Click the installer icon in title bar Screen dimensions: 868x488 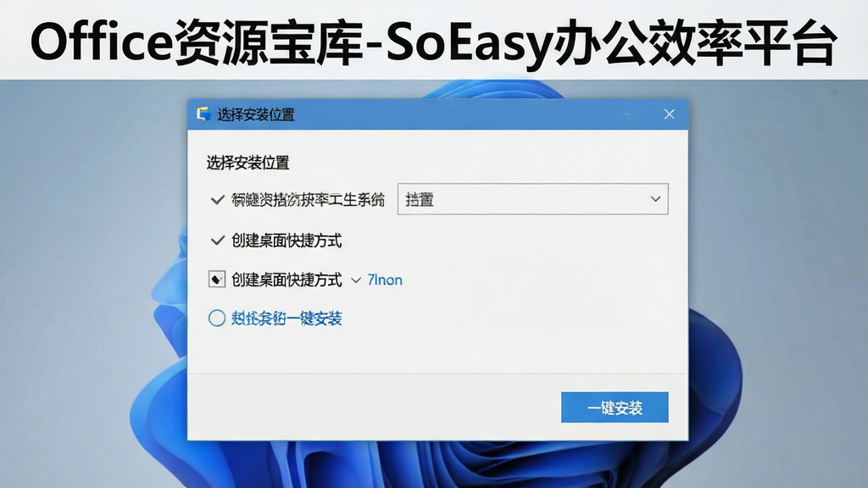click(203, 114)
